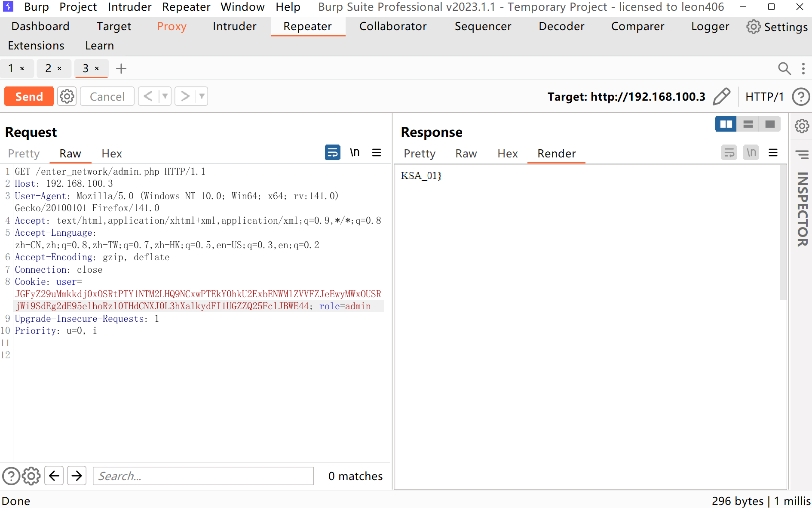
Task: Go to previous request in history
Action: point(148,96)
